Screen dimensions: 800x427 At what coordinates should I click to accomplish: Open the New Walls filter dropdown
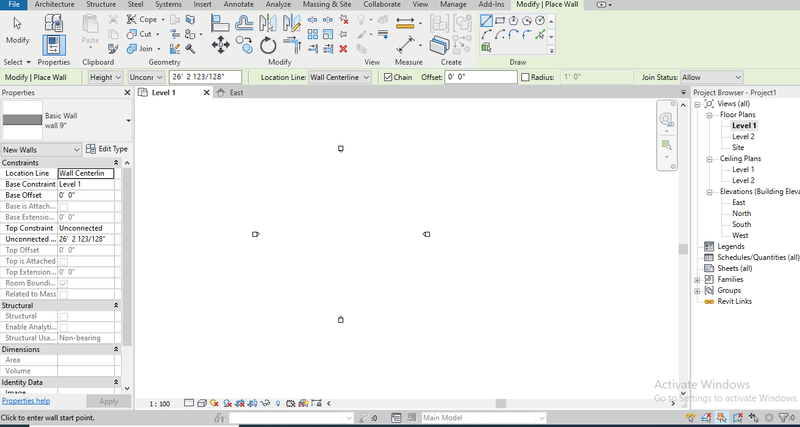41,149
